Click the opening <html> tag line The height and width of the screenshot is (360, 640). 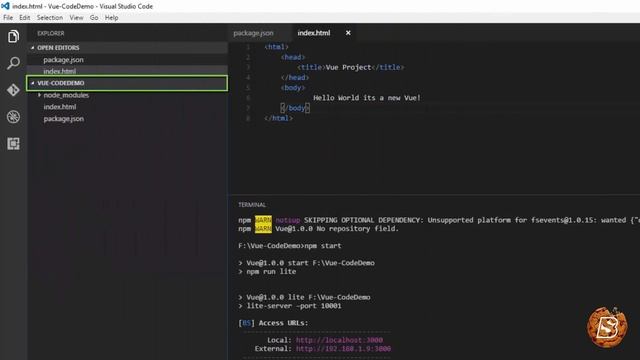coord(276,47)
